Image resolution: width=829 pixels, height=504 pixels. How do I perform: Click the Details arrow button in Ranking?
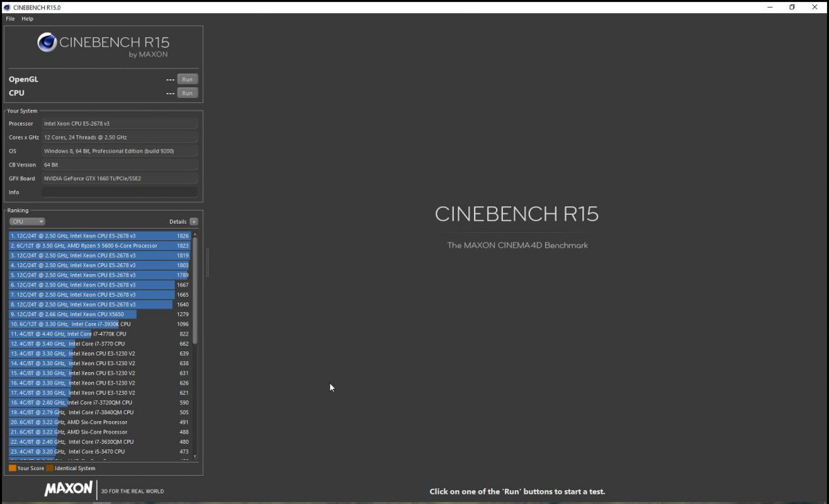(194, 222)
